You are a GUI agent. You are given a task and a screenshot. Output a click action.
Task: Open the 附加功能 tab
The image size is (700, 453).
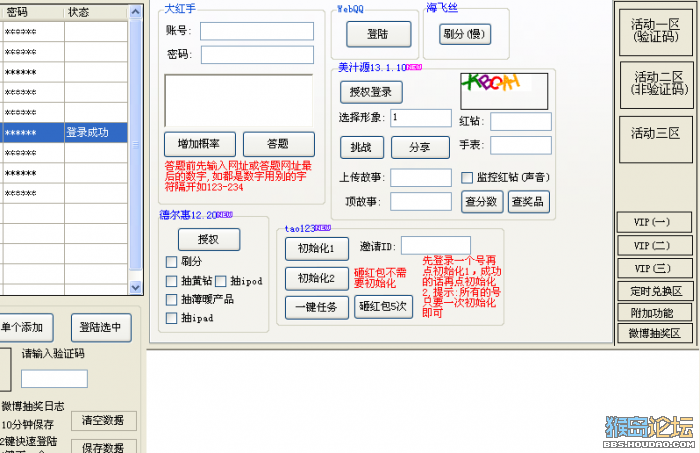[655, 313]
